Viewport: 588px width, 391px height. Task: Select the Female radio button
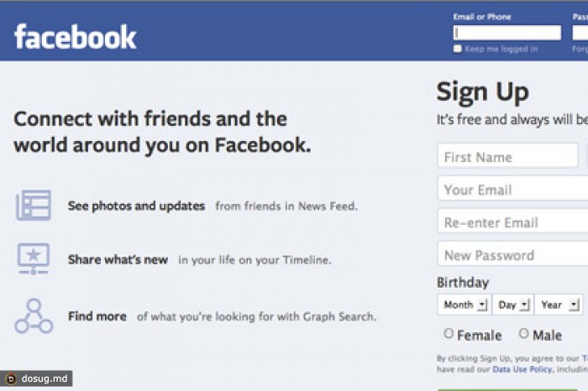coord(448,334)
